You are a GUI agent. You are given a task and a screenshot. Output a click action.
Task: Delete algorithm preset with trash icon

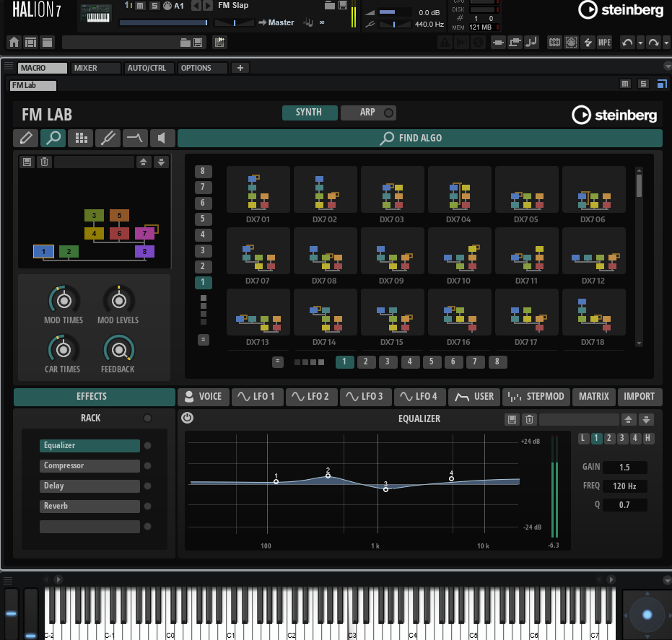[x=44, y=162]
